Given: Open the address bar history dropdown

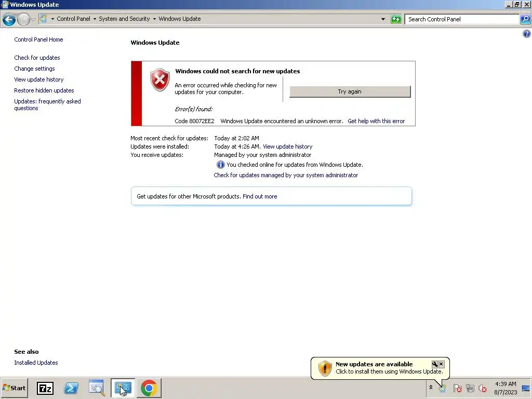Looking at the screenshot, I should tap(383, 19).
